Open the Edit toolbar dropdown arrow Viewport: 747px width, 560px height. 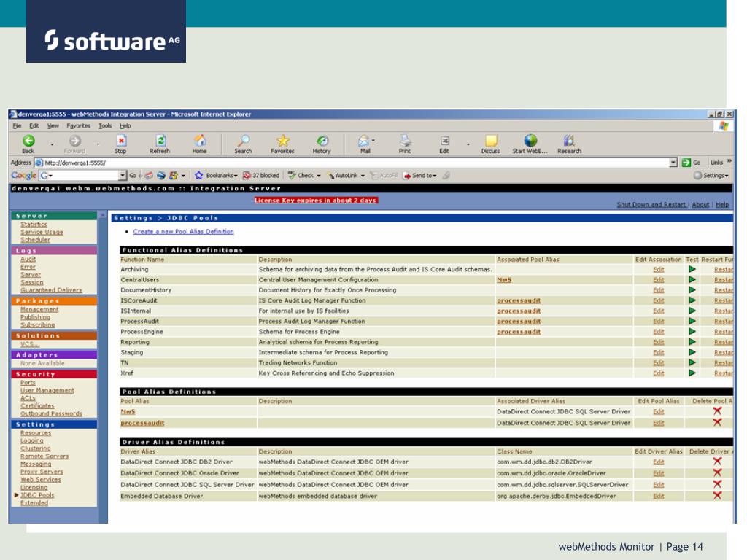point(468,144)
